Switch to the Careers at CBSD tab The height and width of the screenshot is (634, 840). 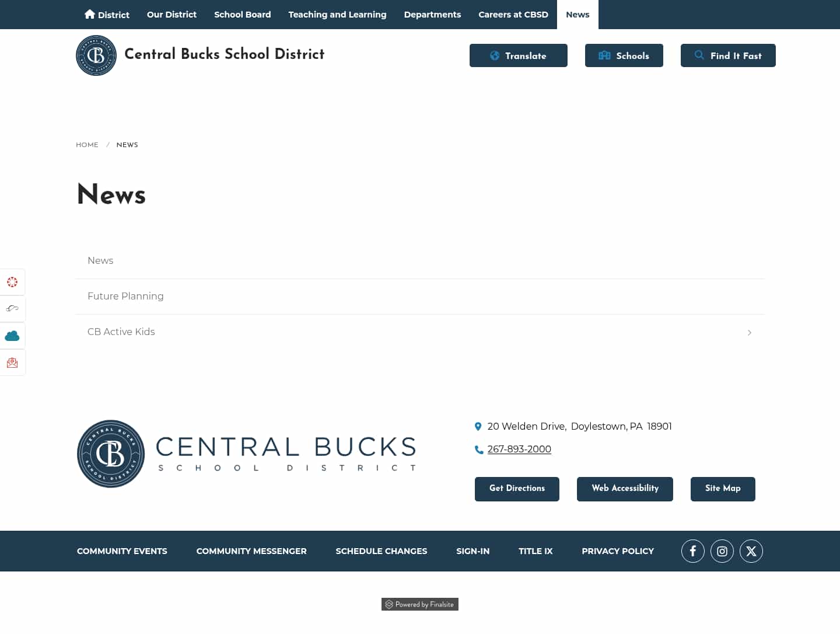click(513, 14)
